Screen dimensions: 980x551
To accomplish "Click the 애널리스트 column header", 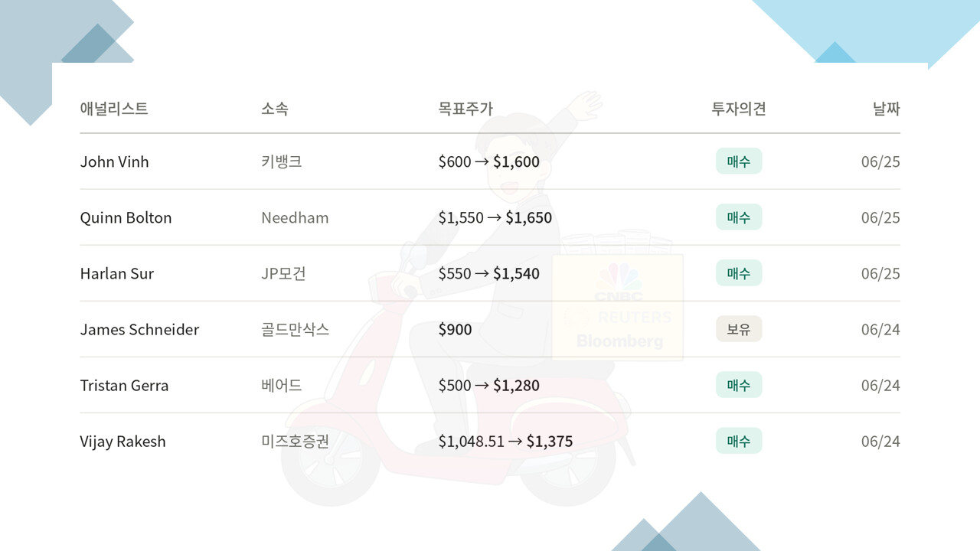I will [x=114, y=109].
